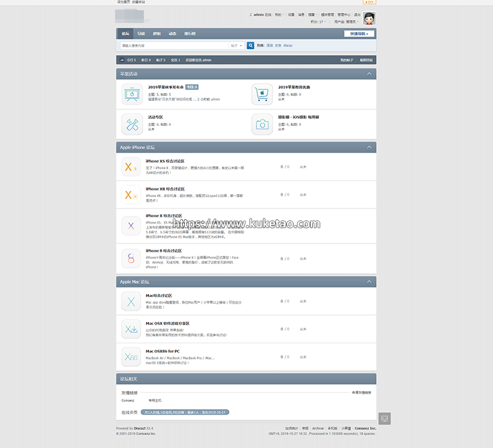Image resolution: width=493 pixels, height=448 pixels.
Task: Open the iPhone X forum icon
Action: pos(131,226)
